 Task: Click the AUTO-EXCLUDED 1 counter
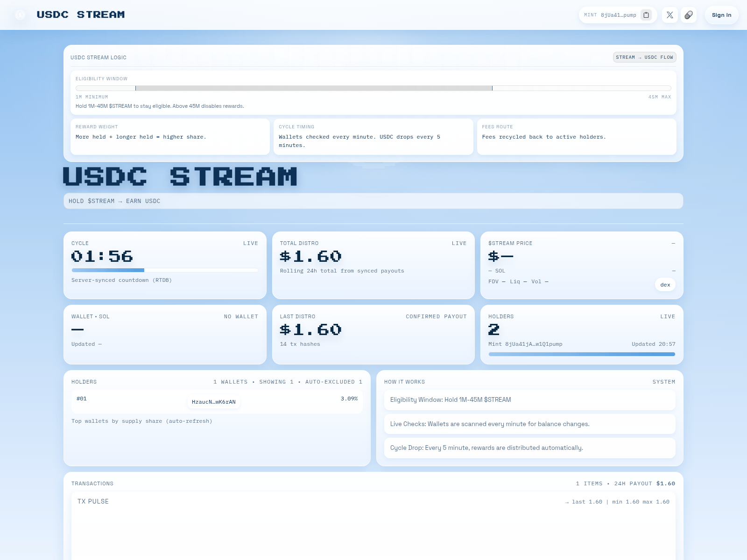pos(334,382)
